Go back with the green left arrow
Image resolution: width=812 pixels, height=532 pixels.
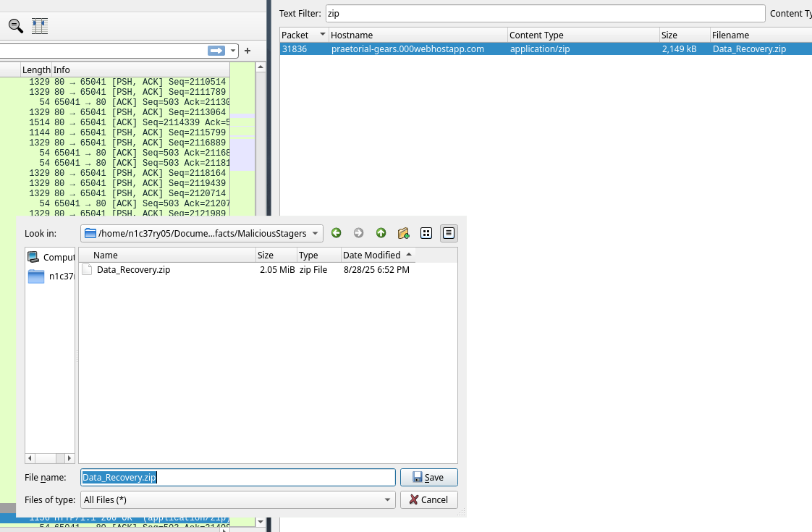point(336,233)
